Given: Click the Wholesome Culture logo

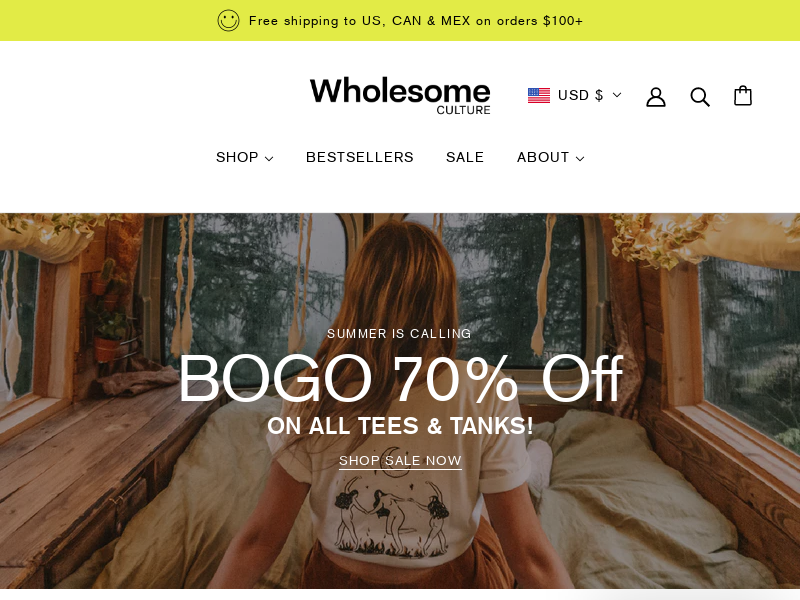Looking at the screenshot, I should 400,95.
